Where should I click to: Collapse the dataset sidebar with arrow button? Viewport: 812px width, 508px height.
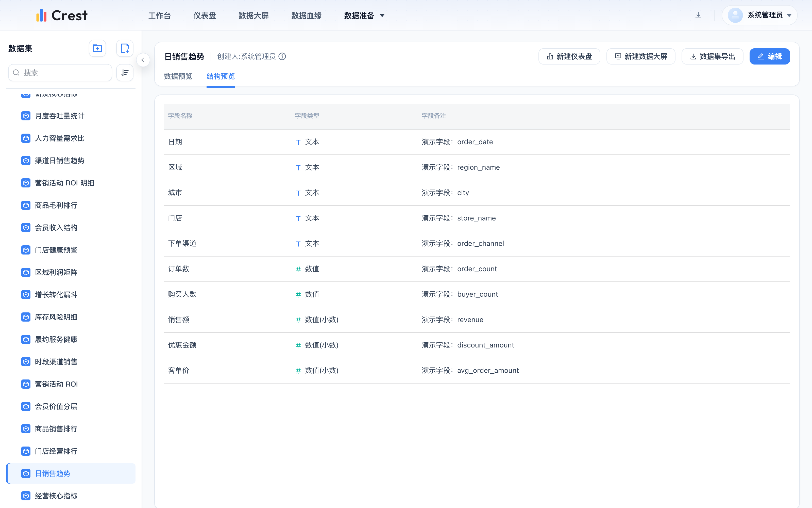coord(143,60)
